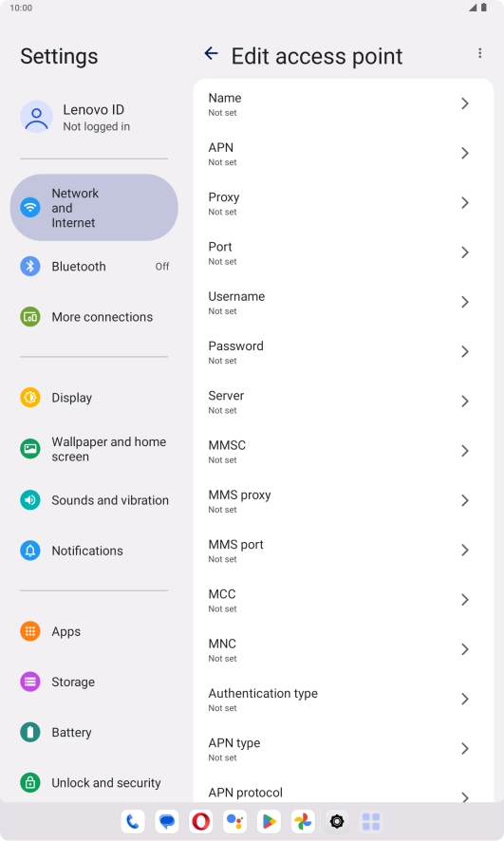Tap the Lenovo ID profile avatar
The height and width of the screenshot is (841, 504).
point(36,117)
